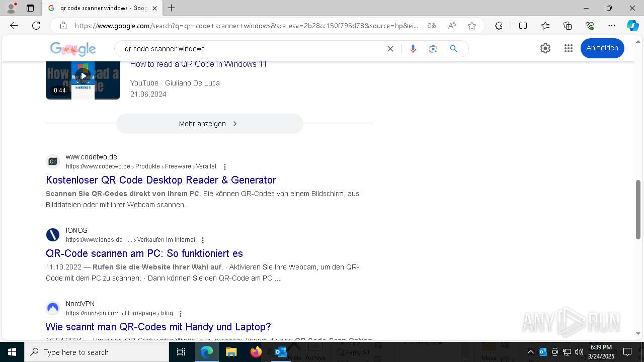View site information lock icon

[63, 26]
